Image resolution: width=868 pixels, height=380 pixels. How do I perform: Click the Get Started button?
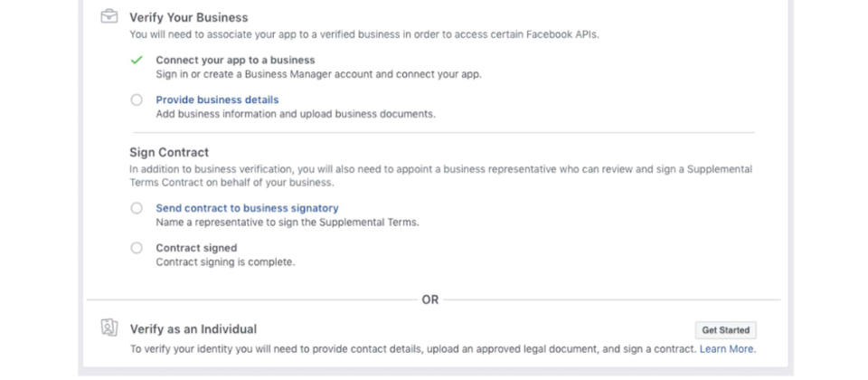coord(726,330)
